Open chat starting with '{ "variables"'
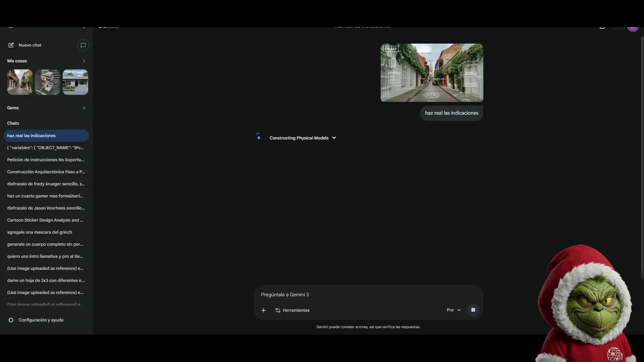Screen dimensions: 644x362 pos(46,148)
